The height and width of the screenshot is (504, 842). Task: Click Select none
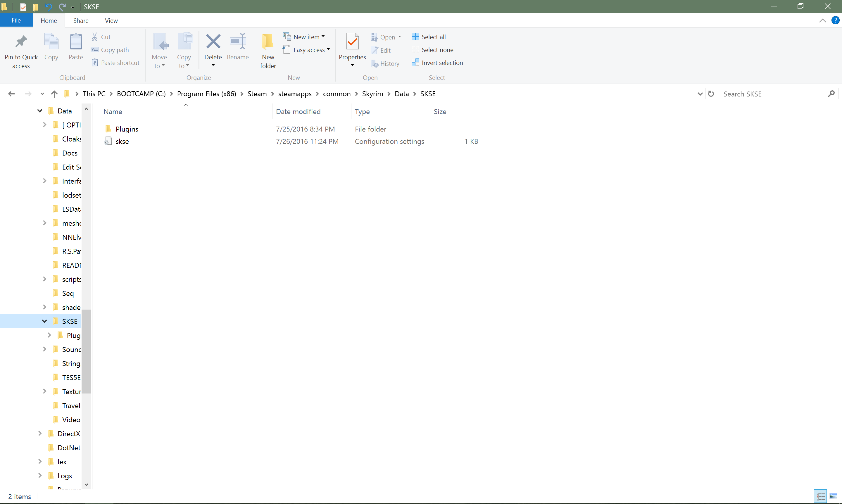pyautogui.click(x=432, y=50)
